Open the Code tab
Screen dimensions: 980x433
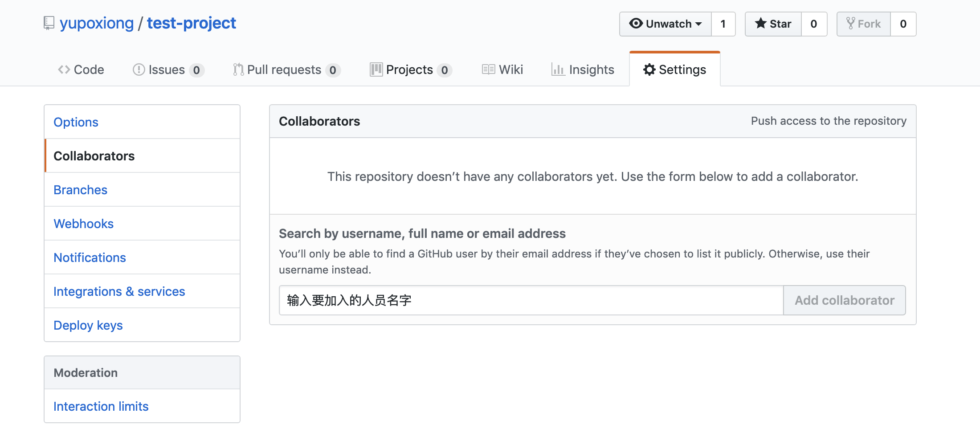81,69
